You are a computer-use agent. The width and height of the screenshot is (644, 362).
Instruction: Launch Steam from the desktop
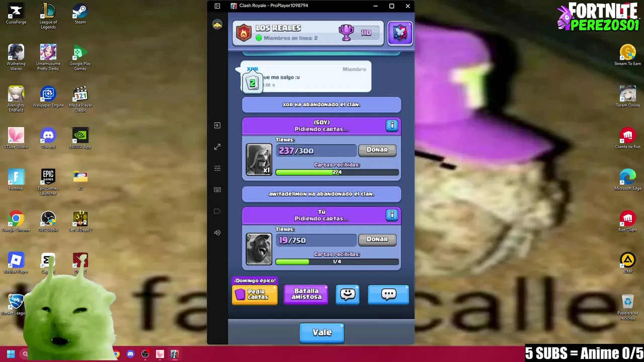[x=80, y=14]
